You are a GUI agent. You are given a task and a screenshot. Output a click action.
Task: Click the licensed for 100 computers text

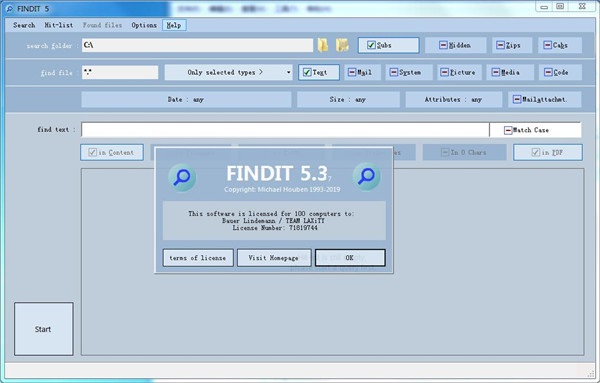pyautogui.click(x=271, y=214)
